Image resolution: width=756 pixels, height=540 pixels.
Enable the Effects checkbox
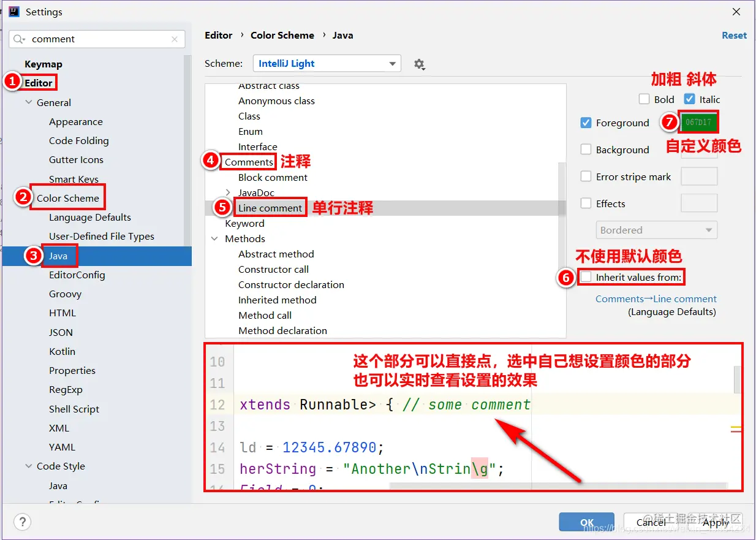tap(586, 203)
